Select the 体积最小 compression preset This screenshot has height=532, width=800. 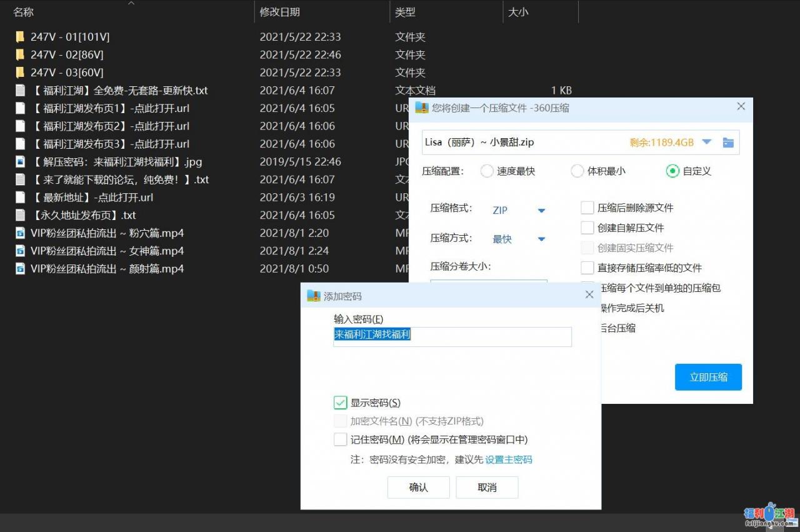point(577,171)
